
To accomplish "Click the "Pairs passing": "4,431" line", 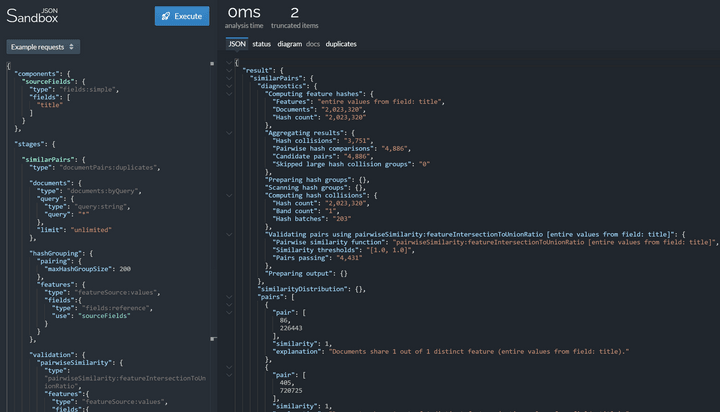I will click(x=317, y=258).
